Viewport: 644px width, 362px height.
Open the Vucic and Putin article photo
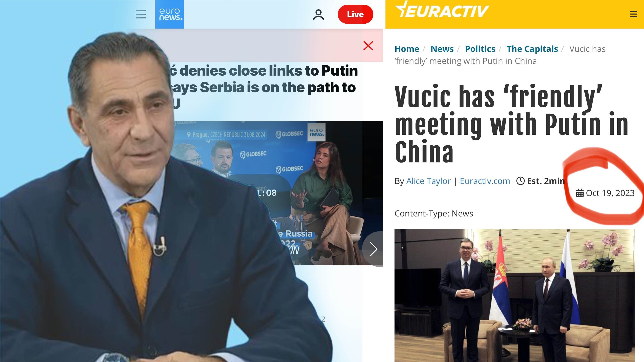pos(515,295)
